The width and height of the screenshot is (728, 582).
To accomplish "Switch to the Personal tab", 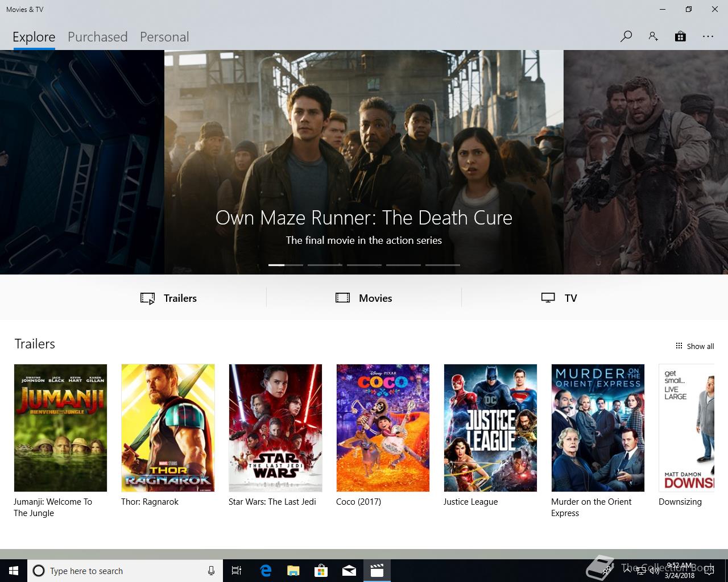I will [x=164, y=37].
